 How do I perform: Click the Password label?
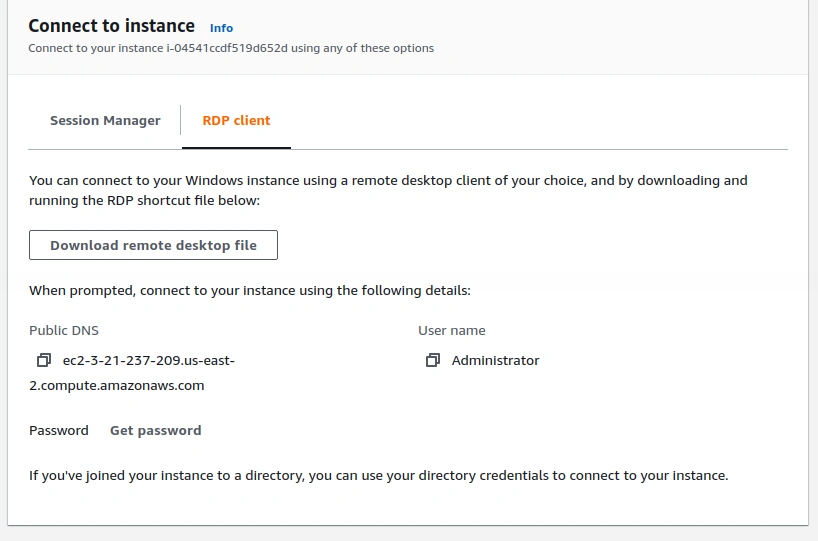[x=59, y=430]
